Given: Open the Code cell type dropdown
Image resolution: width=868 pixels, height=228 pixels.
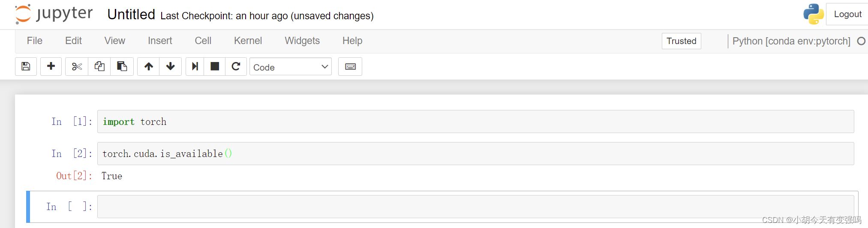Looking at the screenshot, I should coord(290,67).
